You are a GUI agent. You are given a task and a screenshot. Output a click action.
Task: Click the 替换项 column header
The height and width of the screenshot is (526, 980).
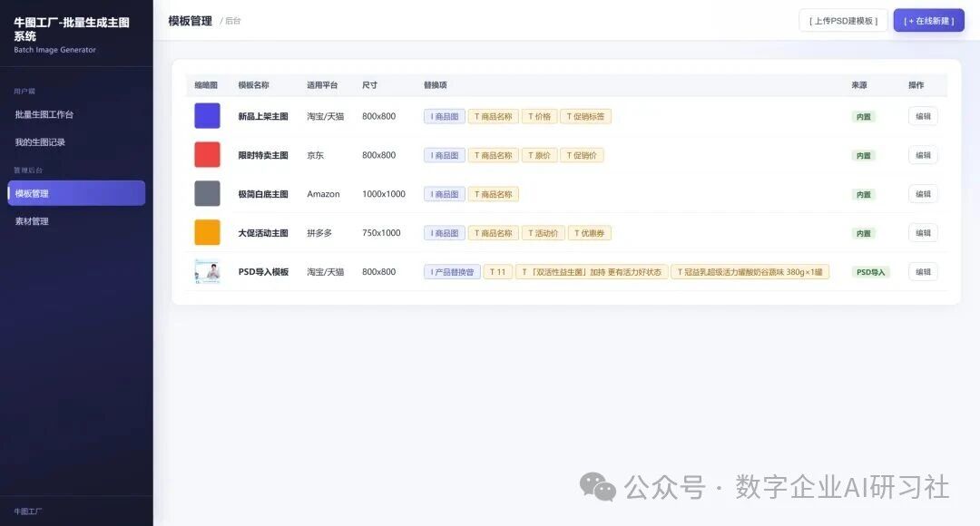[435, 85]
